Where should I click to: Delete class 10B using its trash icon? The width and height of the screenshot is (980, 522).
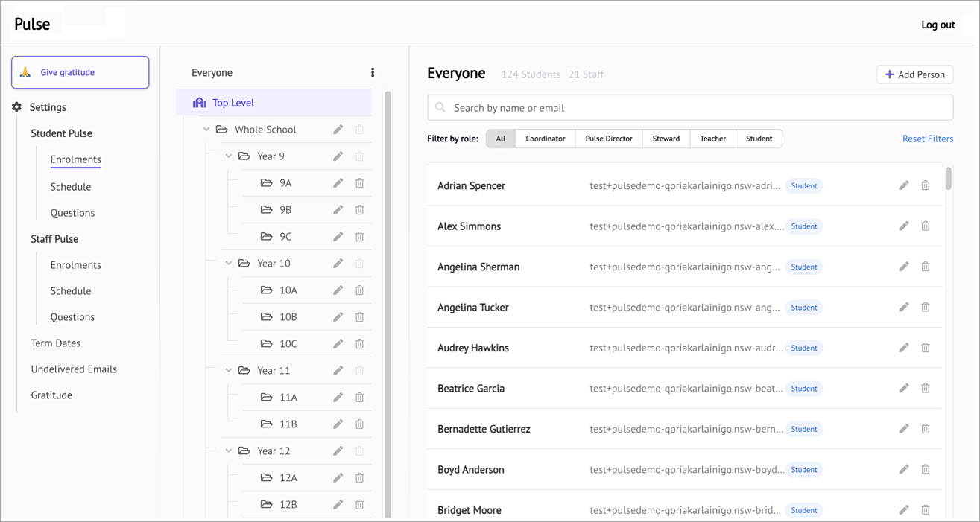coord(359,317)
